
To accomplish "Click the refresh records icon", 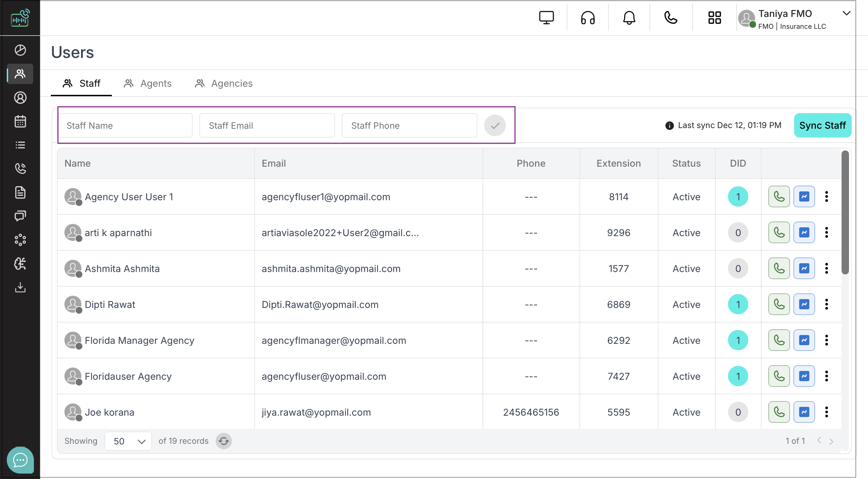I will click(224, 441).
